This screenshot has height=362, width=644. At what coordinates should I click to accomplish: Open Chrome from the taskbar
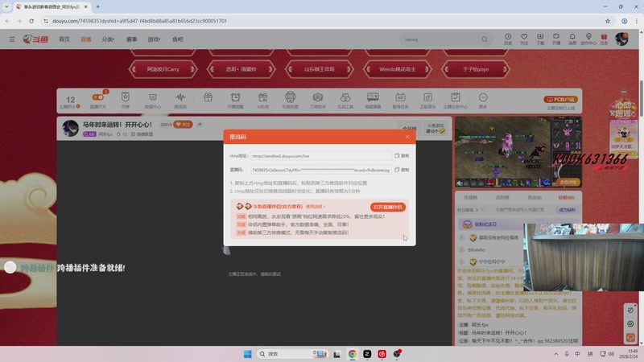352,354
